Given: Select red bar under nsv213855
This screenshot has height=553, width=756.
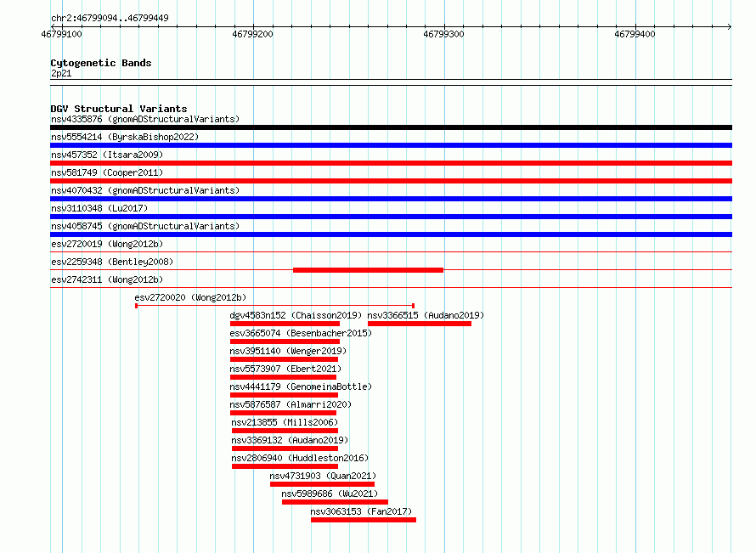Looking at the screenshot, I should (x=285, y=431).
